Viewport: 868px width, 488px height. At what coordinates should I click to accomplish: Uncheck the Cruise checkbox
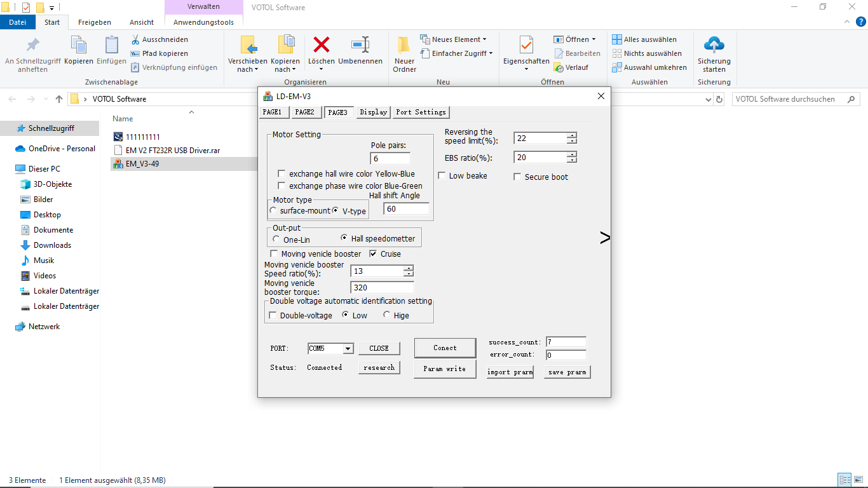coord(374,254)
